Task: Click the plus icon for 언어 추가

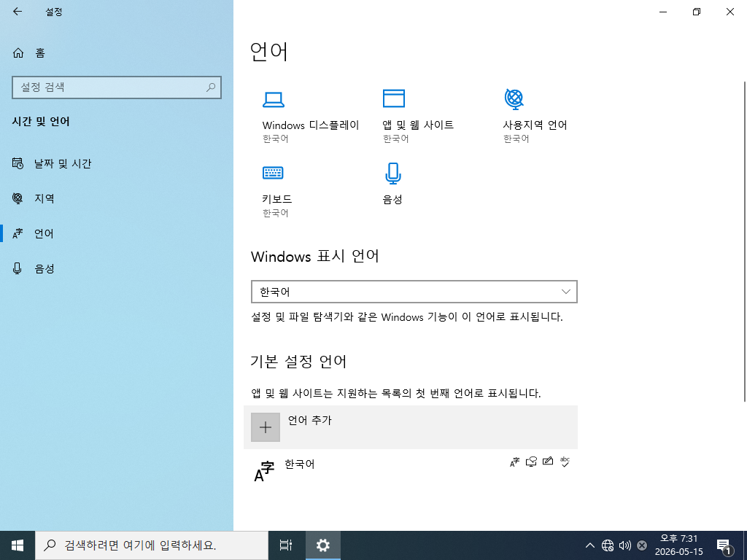Action: tap(266, 427)
